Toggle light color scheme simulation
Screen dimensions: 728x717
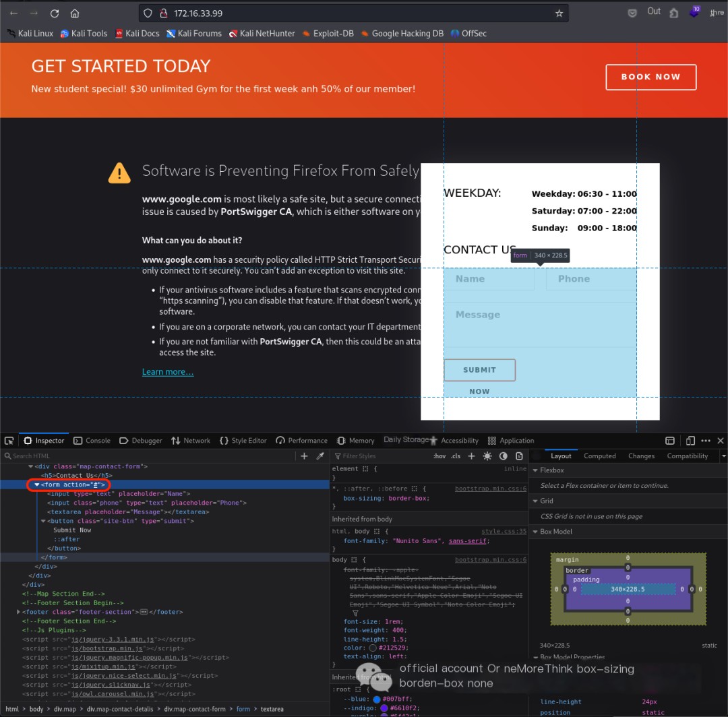click(487, 456)
